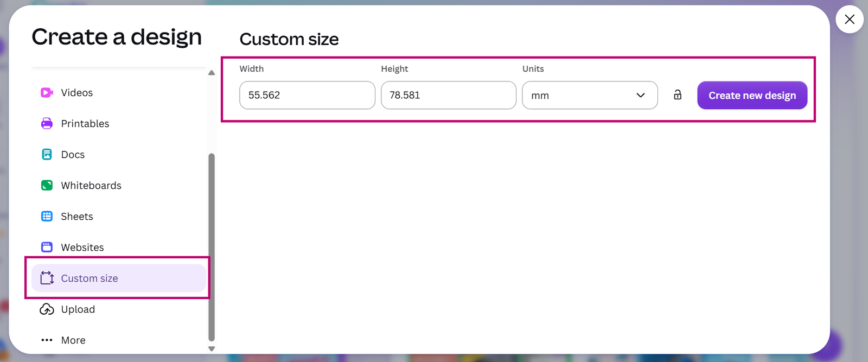This screenshot has height=362, width=868.
Task: Open Websites category
Action: 118,247
